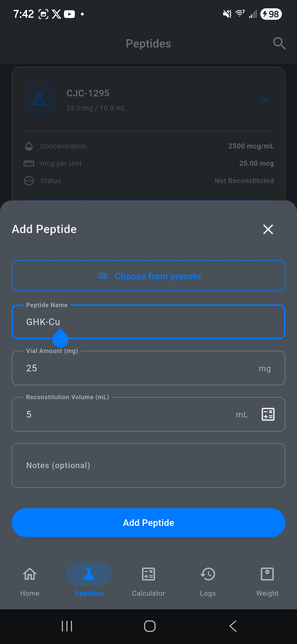Click the list icon inside Choose from presets
Image resolution: width=297 pixels, height=644 pixels.
(x=102, y=276)
